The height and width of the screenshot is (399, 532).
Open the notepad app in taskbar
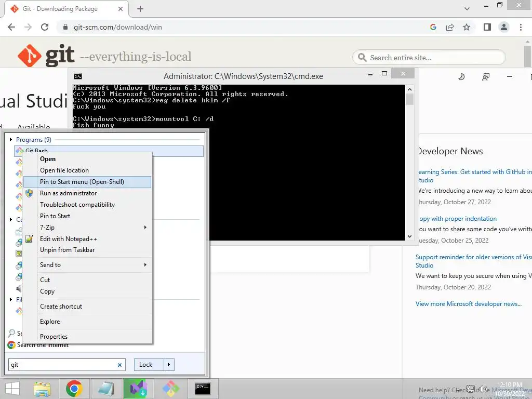(106, 389)
